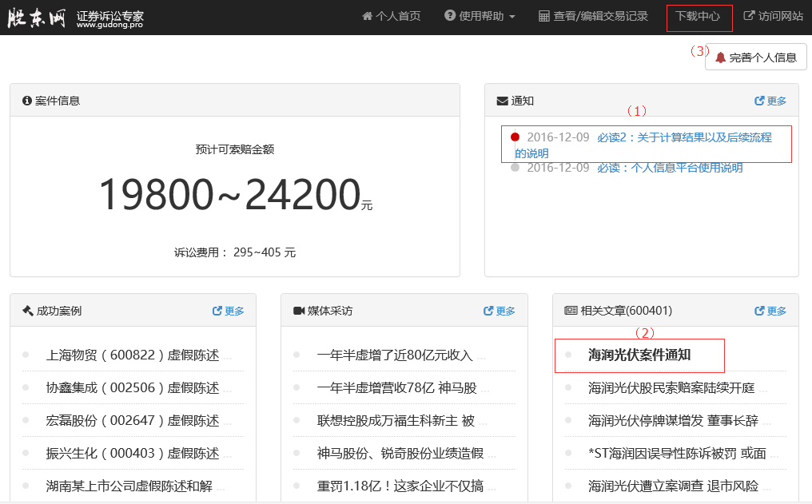The width and height of the screenshot is (812, 504).
Task: Open the 振兴生化 (000403) case
Action: 132,454
